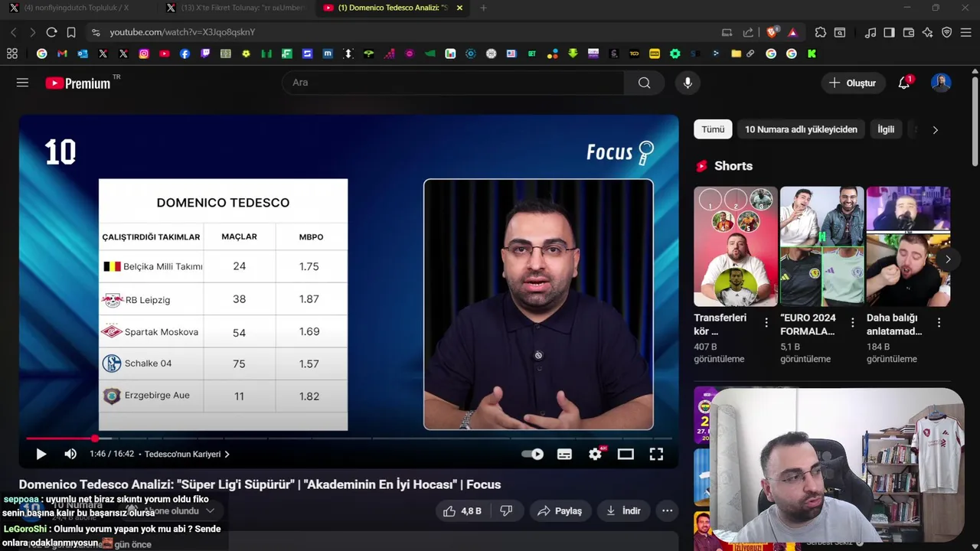
Task: Enter fullscreen mode
Action: (x=656, y=454)
